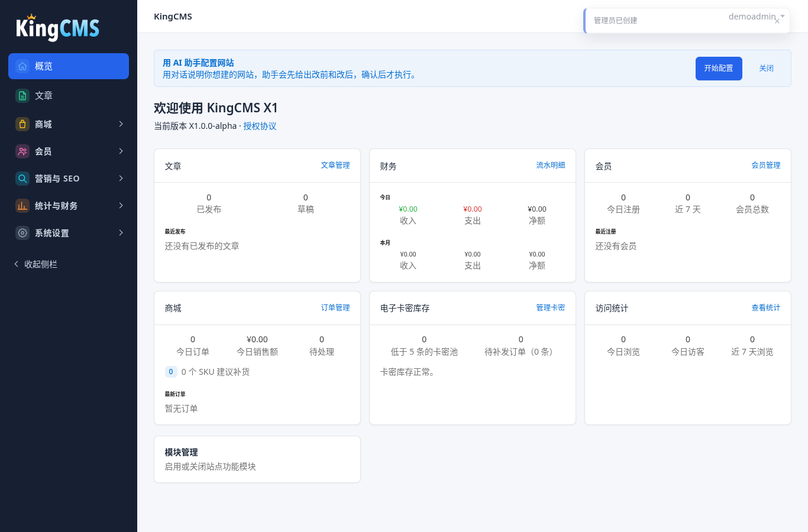Click the KingCMS title in top bar

tap(173, 17)
